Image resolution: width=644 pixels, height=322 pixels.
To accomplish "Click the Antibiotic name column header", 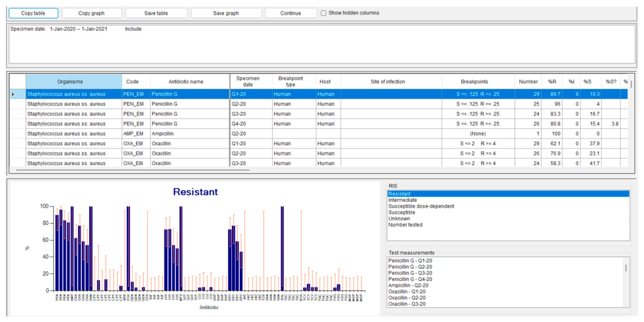I will [x=186, y=81].
